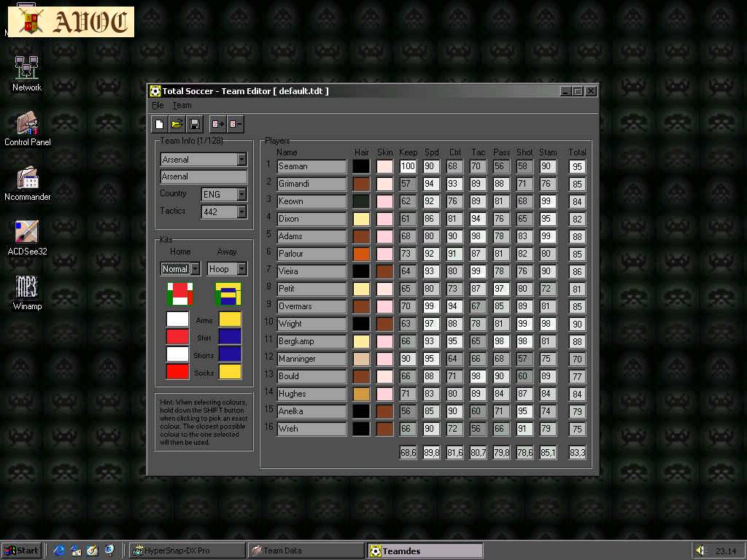Open the Away kit style dropdown (Hoop)
The width and height of the screenshot is (747, 560).
[x=242, y=269]
